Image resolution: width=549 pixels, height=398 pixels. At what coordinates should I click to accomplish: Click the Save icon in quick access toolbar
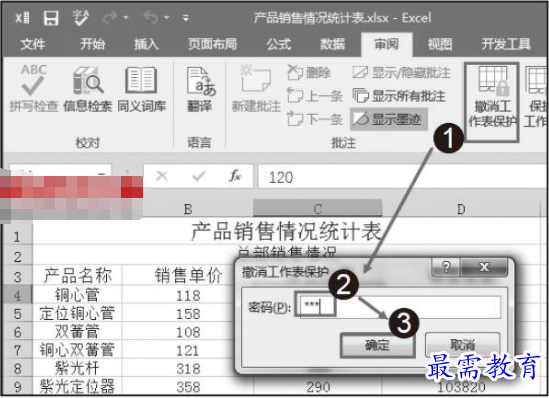[x=51, y=18]
